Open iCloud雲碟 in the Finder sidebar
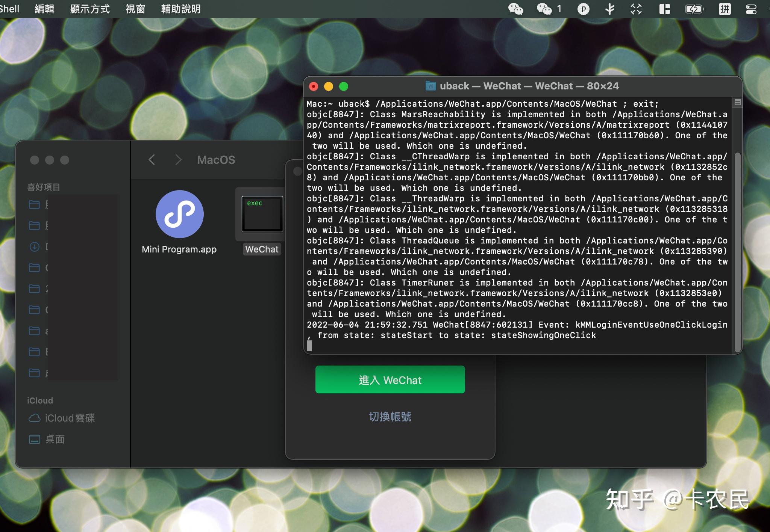770x532 pixels. [x=62, y=418]
